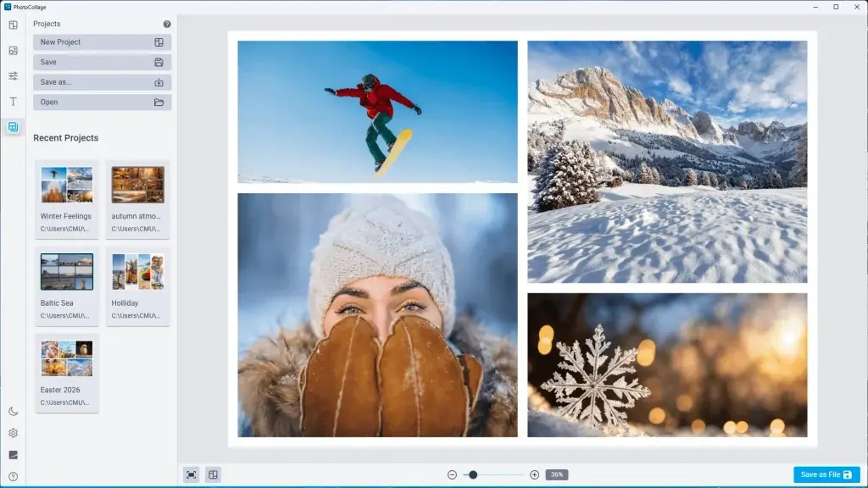Open the adjustments sliders sidebar icon
868x488 pixels.
pos(14,75)
